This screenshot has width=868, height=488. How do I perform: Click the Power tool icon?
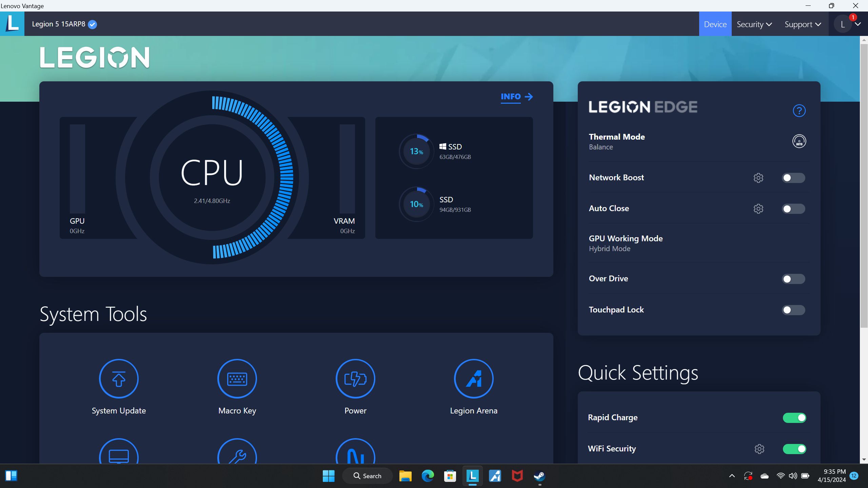355,379
